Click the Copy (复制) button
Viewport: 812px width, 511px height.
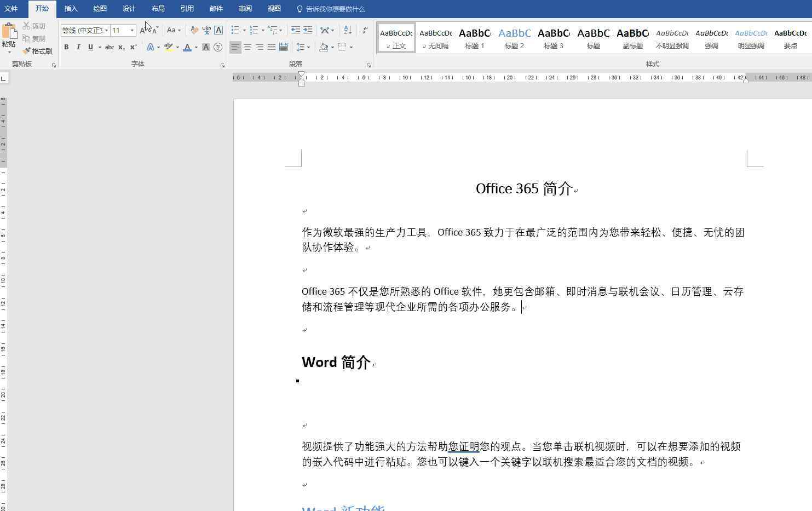(34, 39)
